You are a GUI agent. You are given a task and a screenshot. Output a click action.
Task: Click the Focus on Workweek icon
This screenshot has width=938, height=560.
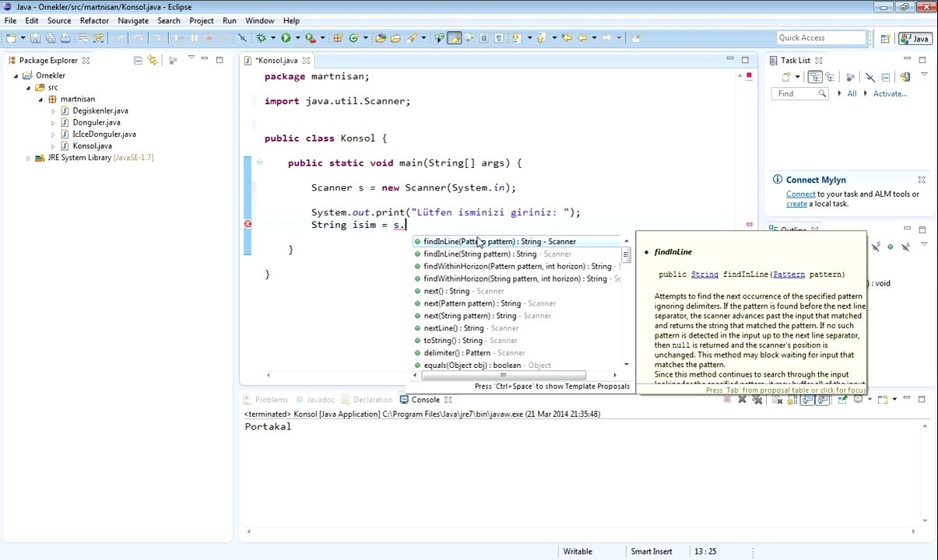pos(850,76)
